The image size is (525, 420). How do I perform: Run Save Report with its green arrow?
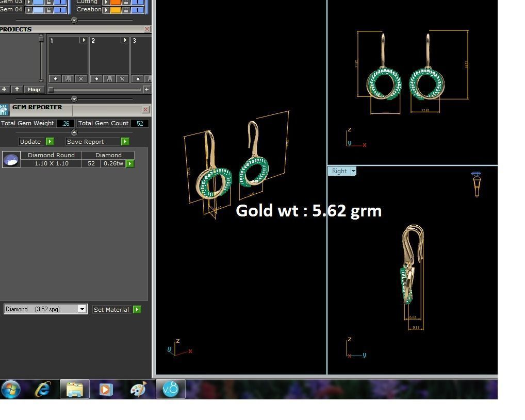pos(125,142)
